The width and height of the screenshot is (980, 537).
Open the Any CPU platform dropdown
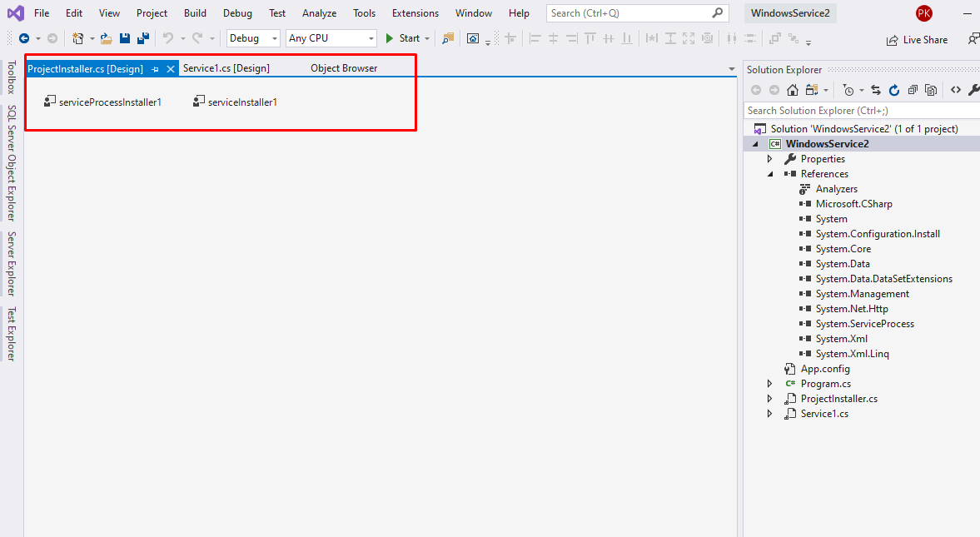[331, 38]
